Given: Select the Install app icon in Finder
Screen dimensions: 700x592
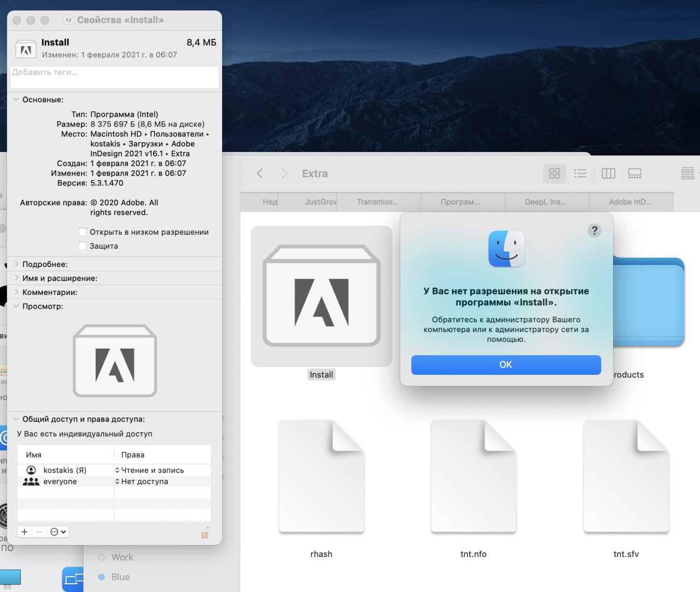Looking at the screenshot, I should coord(322,296).
